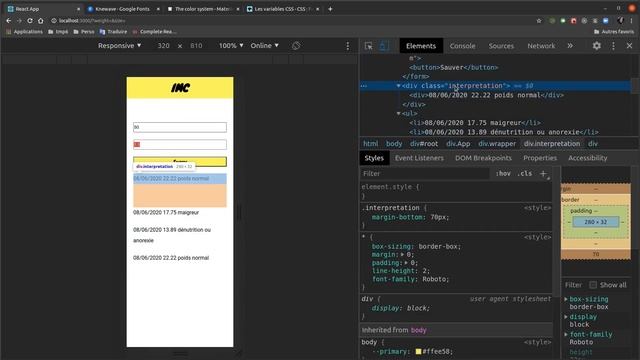The image size is (640, 360).
Task: Check the Show all checkbox
Action: click(593, 284)
